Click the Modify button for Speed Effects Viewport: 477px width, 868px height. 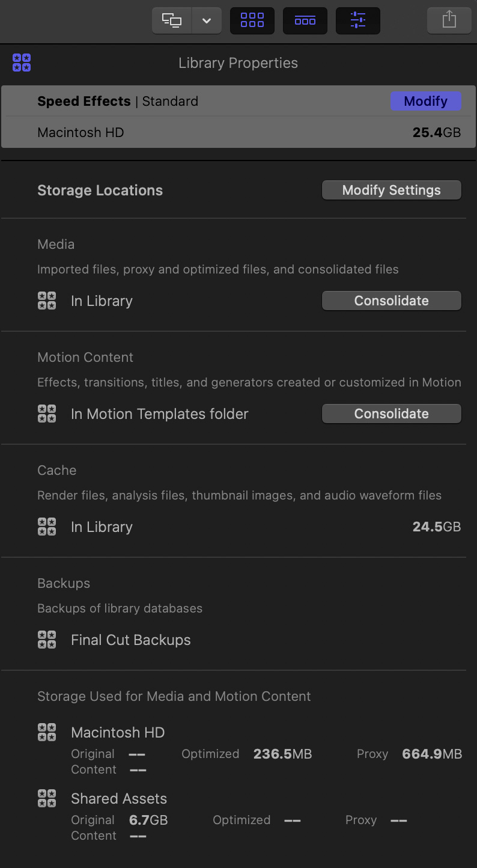click(426, 101)
